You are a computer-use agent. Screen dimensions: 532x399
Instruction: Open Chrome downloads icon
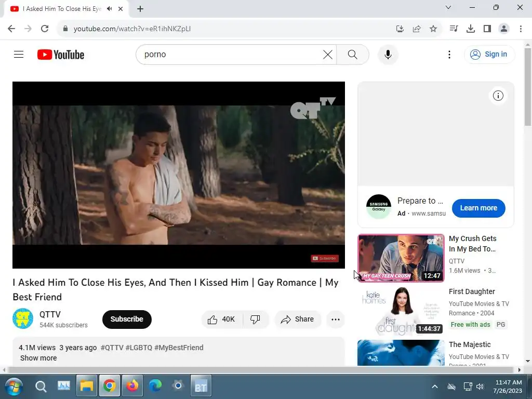click(470, 29)
